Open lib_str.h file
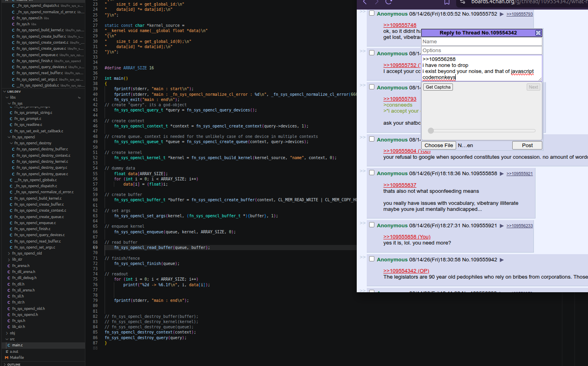Image resolution: width=588 pixels, height=366 pixels. coord(18,327)
